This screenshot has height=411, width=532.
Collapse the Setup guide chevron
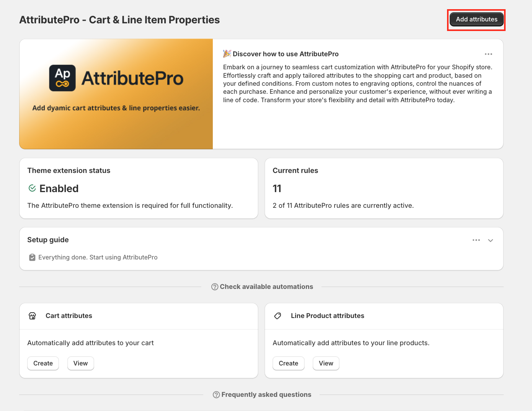pyautogui.click(x=490, y=240)
